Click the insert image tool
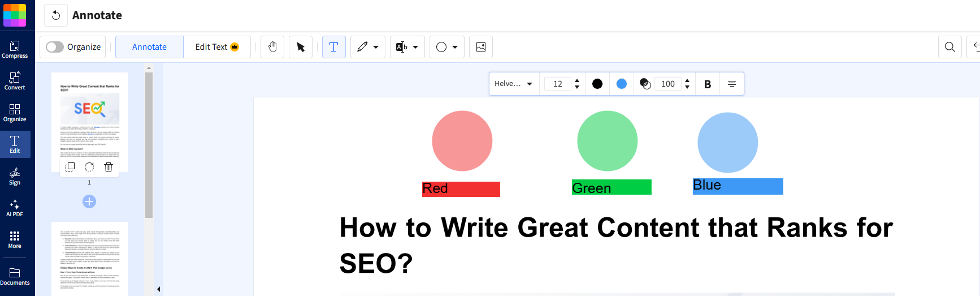The height and width of the screenshot is (296, 980). pos(481,47)
